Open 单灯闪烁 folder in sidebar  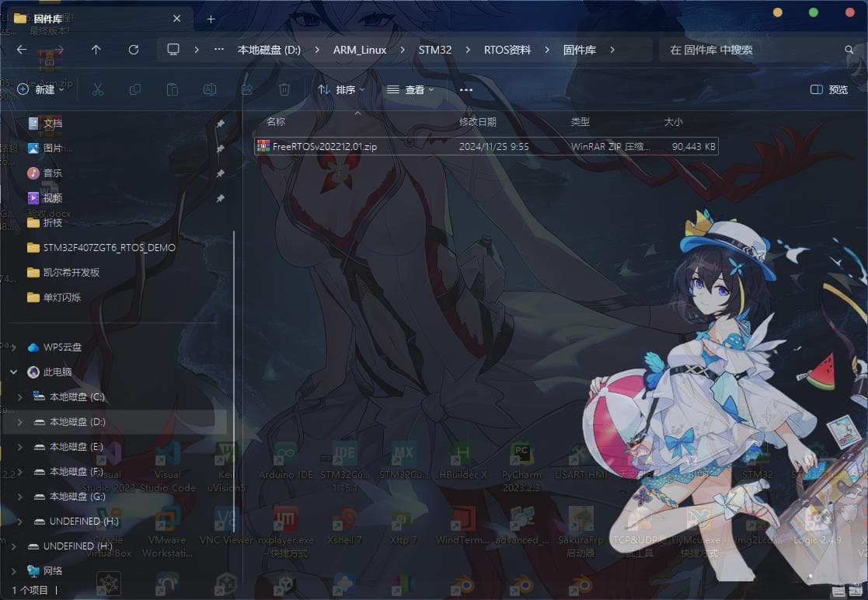pos(54,297)
